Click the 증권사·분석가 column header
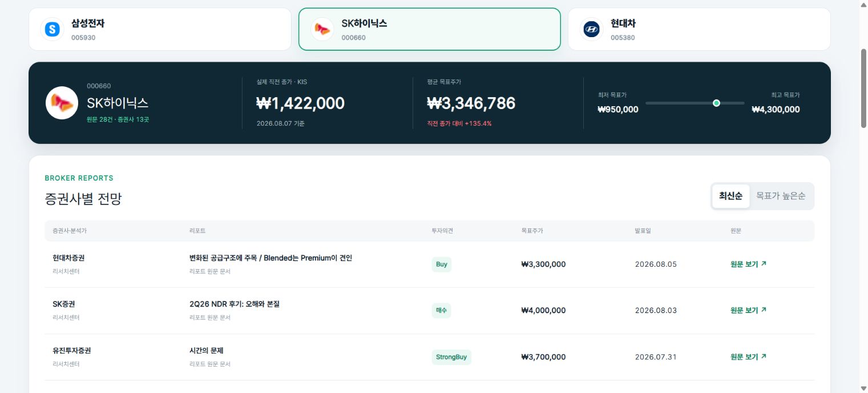868x393 pixels. click(x=70, y=231)
